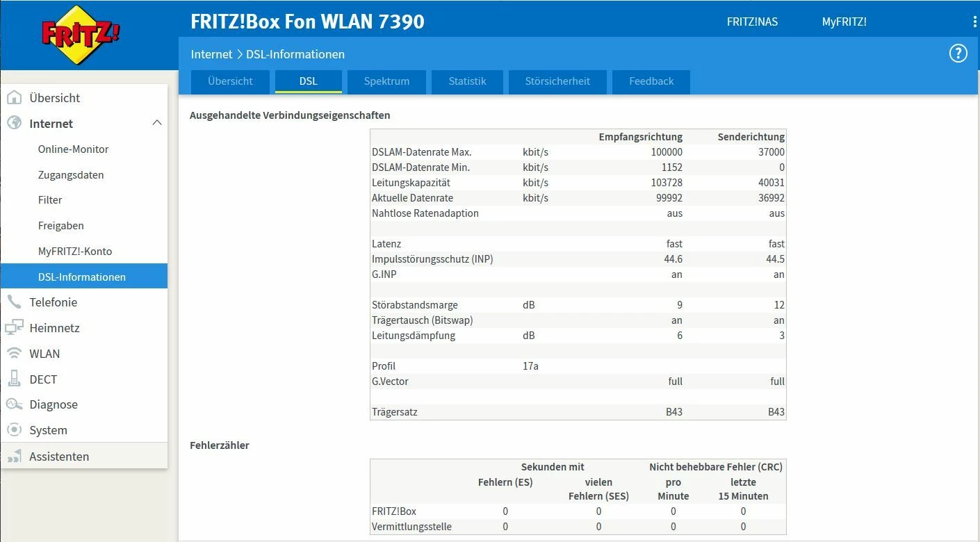Click the value 99992
Viewport: 980px width, 542px height.
[x=669, y=198]
